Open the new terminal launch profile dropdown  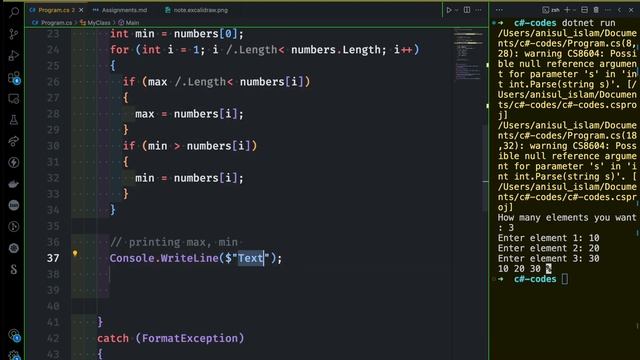click(574, 10)
